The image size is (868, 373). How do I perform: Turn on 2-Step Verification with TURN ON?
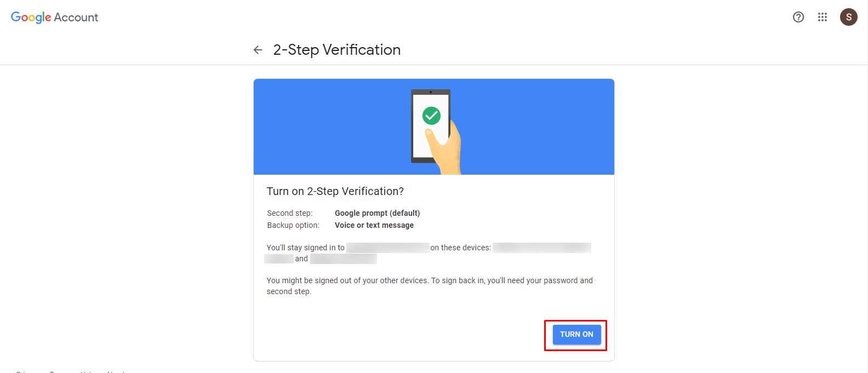tap(576, 335)
